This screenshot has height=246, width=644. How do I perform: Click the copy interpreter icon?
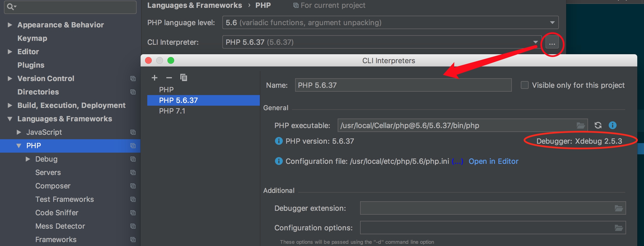coord(184,77)
